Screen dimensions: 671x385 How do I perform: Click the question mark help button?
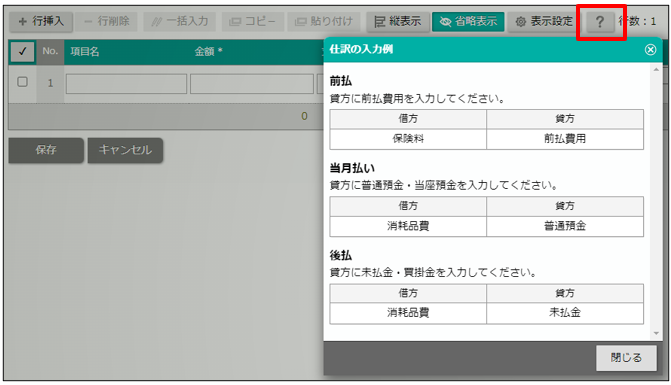click(x=600, y=22)
